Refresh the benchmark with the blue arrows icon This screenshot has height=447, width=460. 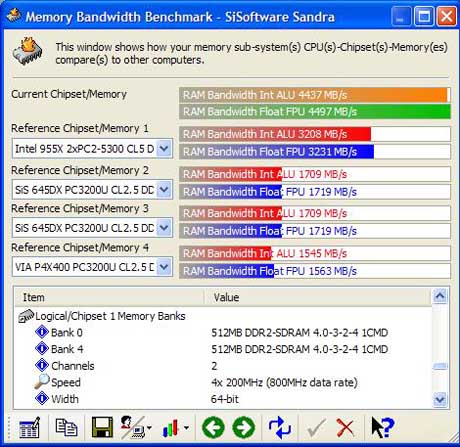(280, 427)
